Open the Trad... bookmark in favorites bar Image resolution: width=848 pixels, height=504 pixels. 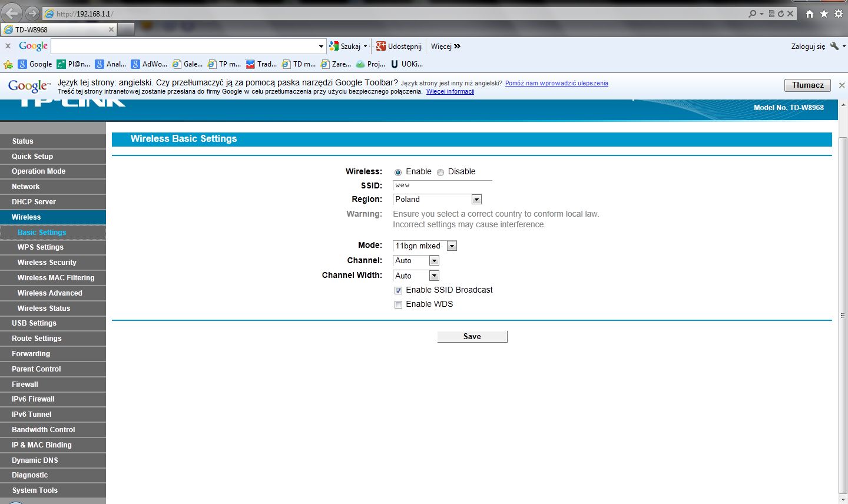click(x=261, y=64)
